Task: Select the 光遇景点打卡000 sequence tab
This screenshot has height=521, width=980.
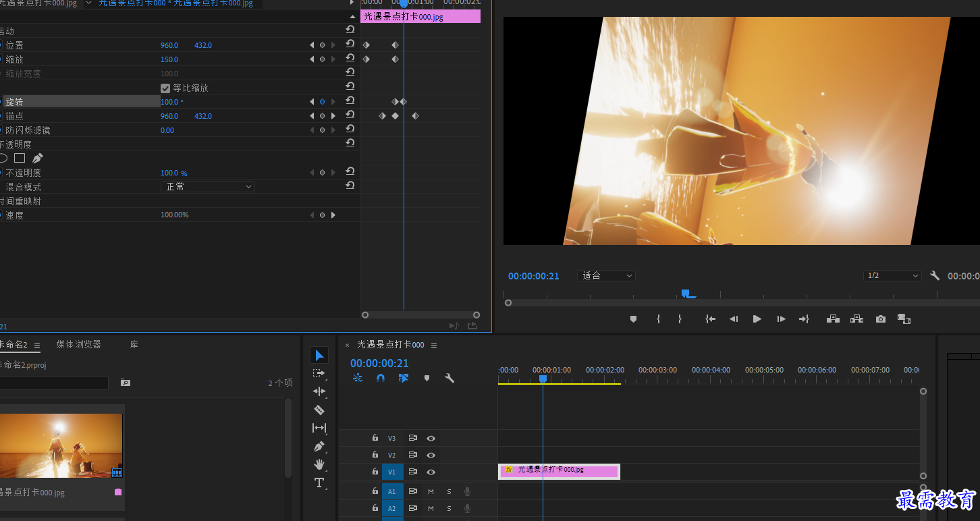Action: [x=391, y=345]
